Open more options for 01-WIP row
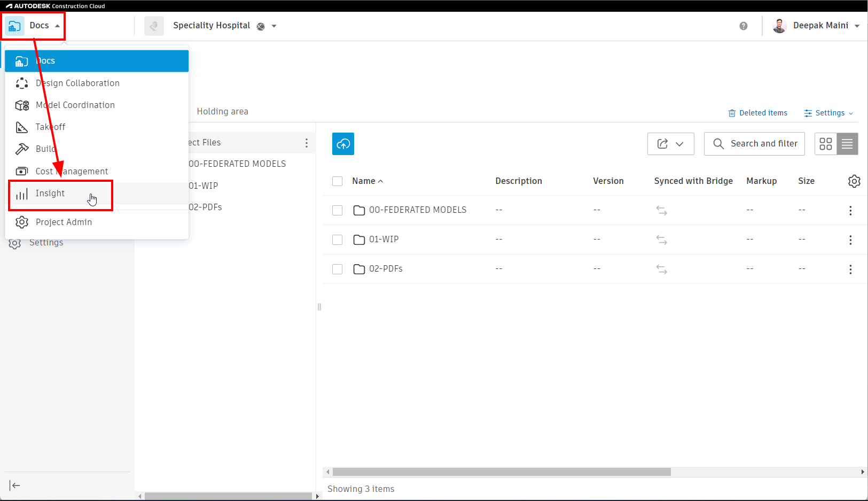The height and width of the screenshot is (501, 868). click(850, 240)
